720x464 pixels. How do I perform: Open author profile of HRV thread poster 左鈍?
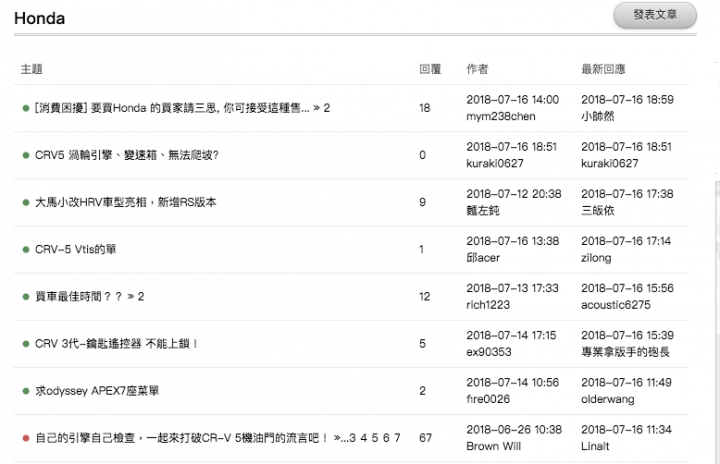pyautogui.click(x=483, y=211)
